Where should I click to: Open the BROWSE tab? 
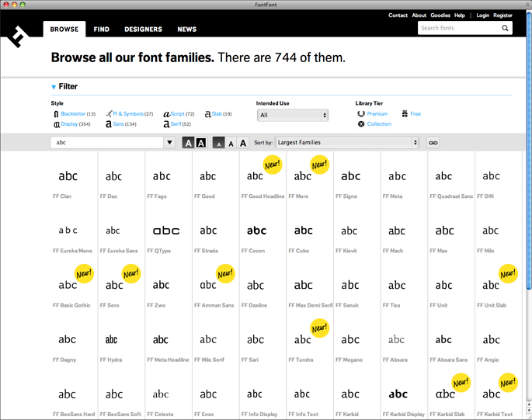(x=64, y=30)
